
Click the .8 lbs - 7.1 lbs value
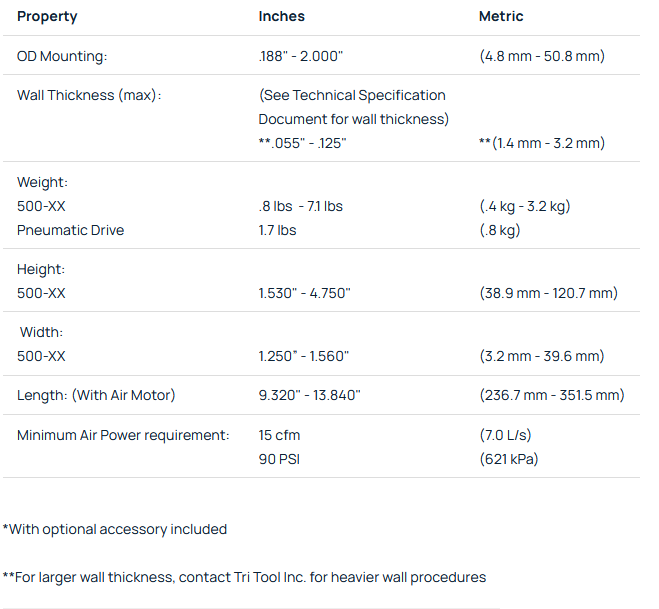(300, 206)
